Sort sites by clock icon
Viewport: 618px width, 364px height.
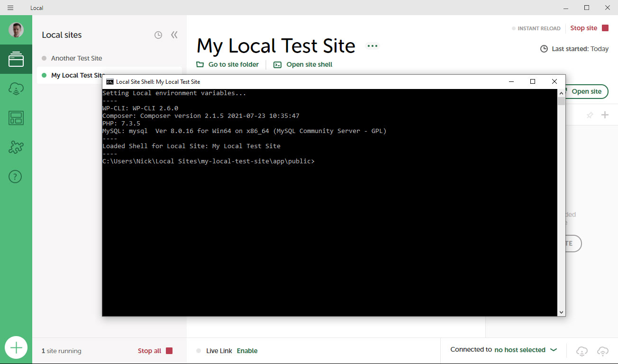pyautogui.click(x=158, y=35)
